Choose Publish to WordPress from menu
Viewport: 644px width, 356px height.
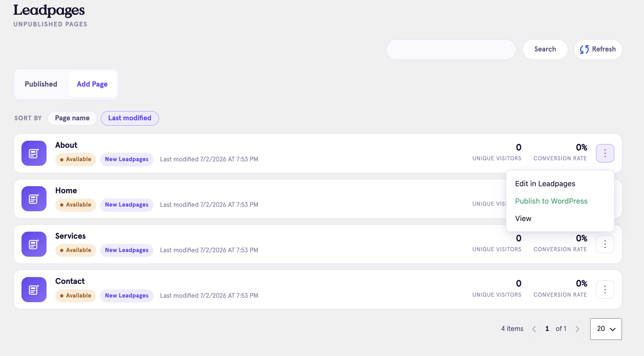click(x=551, y=201)
